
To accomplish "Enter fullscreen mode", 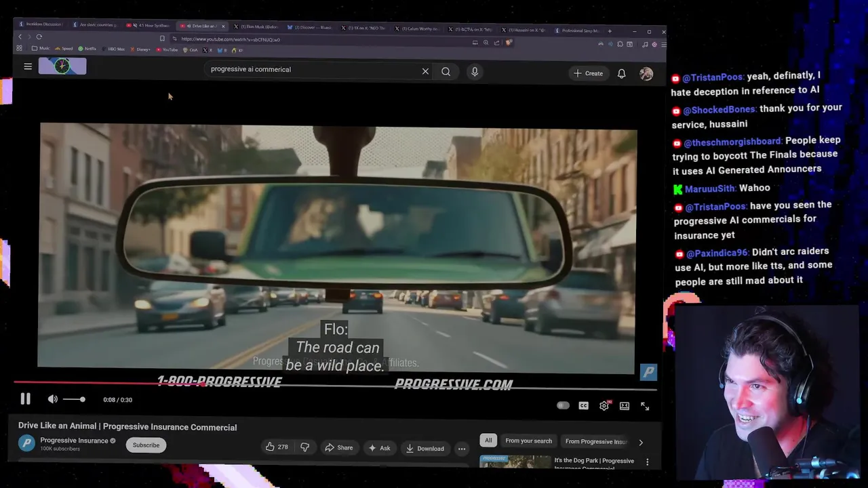I will coord(645,406).
